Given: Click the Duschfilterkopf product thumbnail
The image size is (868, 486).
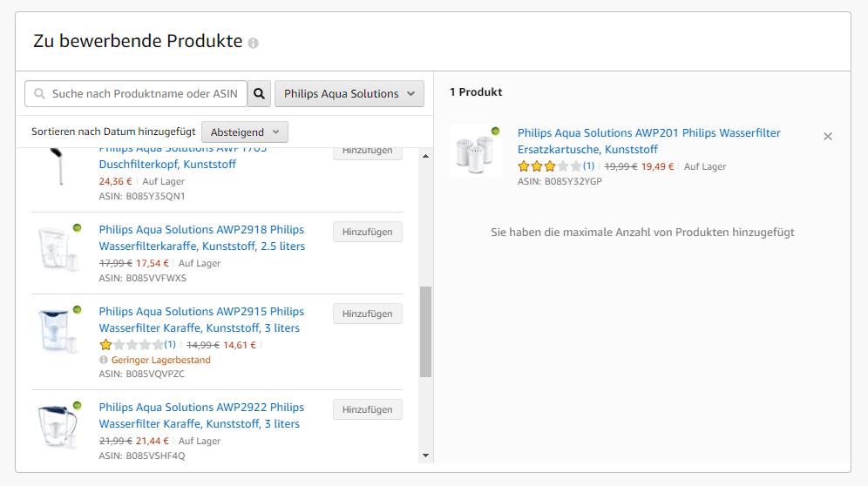Looking at the screenshot, I should 58,167.
